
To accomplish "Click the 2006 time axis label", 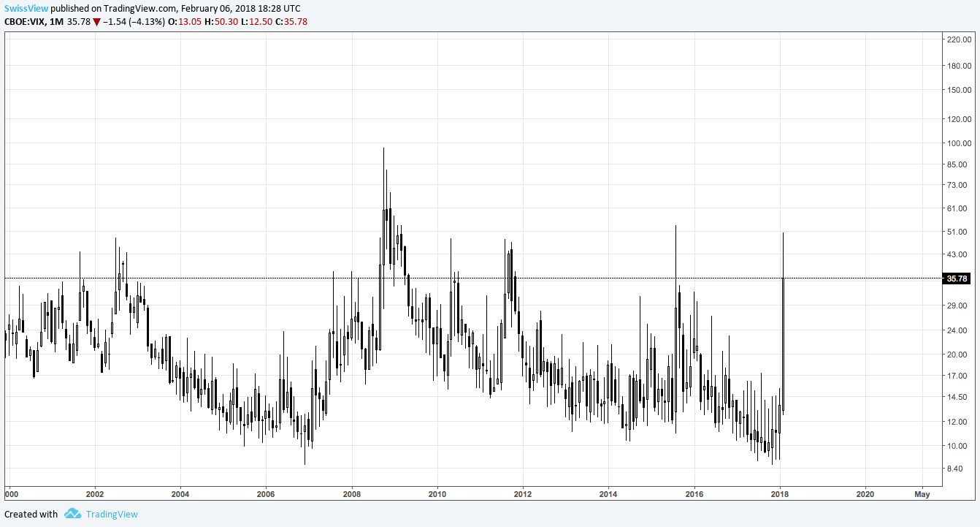I will tap(267, 494).
